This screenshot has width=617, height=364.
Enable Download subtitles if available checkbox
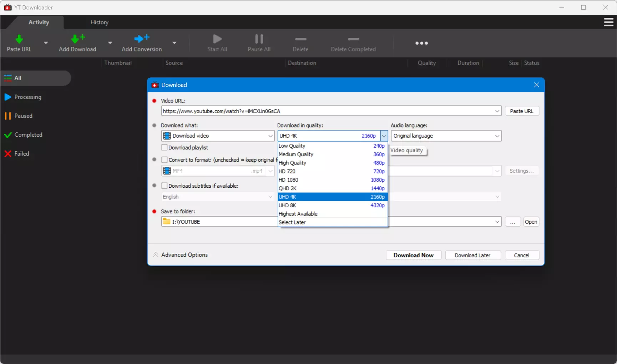coord(165,186)
